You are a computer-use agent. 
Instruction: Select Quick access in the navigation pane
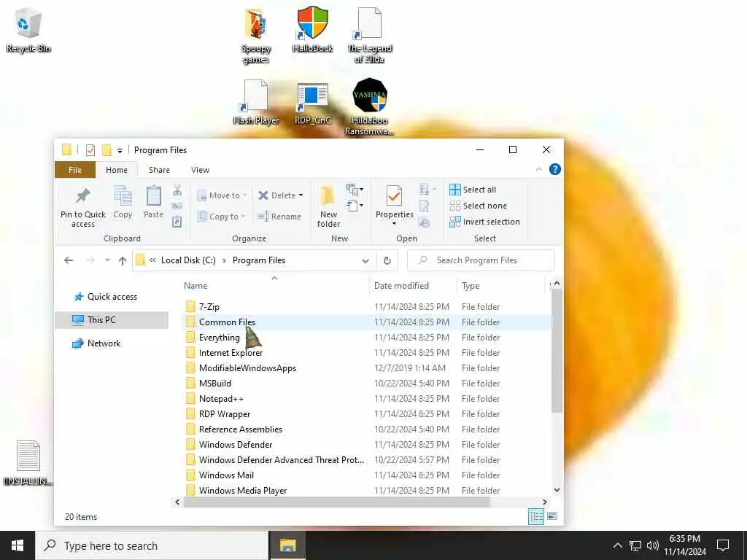click(x=112, y=297)
